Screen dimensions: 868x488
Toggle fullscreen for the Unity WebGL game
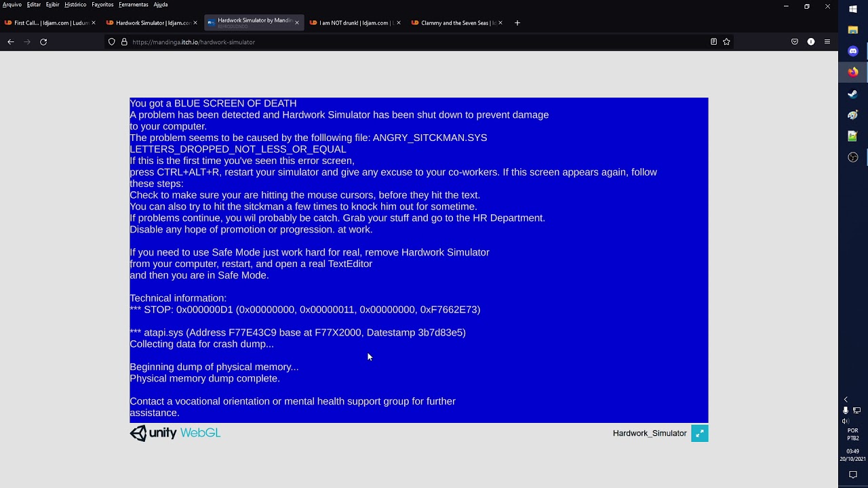click(x=700, y=433)
